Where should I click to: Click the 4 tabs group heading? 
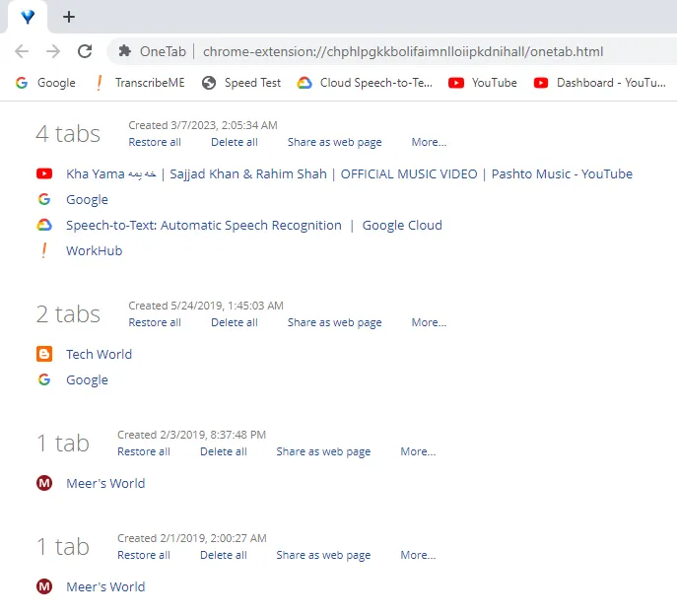pyautogui.click(x=68, y=133)
